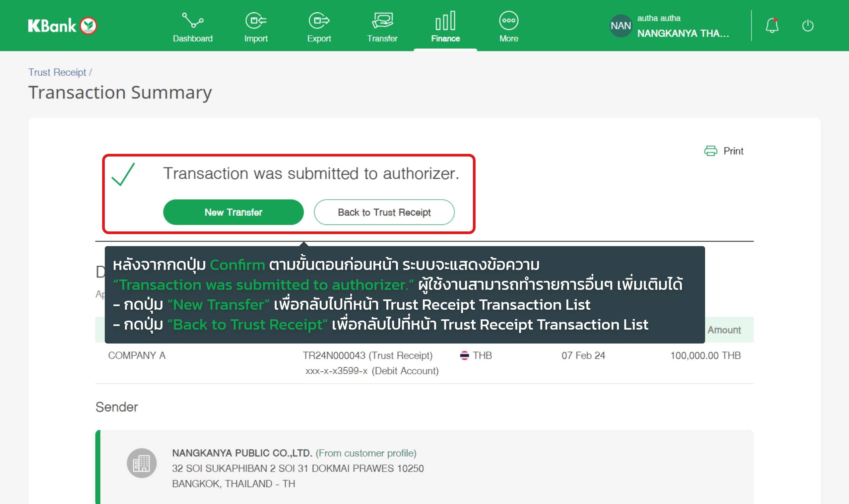Click the Export icon

pyautogui.click(x=319, y=20)
